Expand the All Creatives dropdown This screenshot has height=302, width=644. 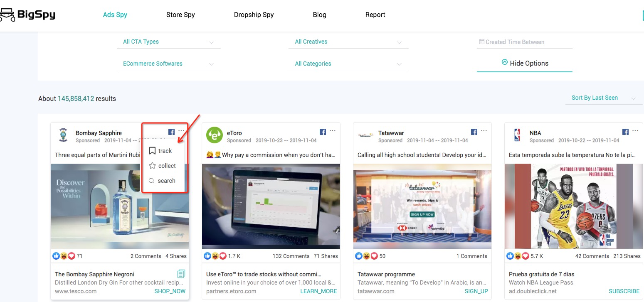[348, 42]
